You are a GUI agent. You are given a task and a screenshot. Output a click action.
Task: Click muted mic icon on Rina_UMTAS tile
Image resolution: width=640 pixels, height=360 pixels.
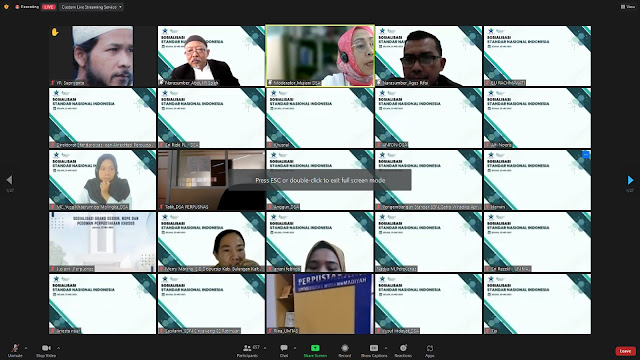coord(270,331)
